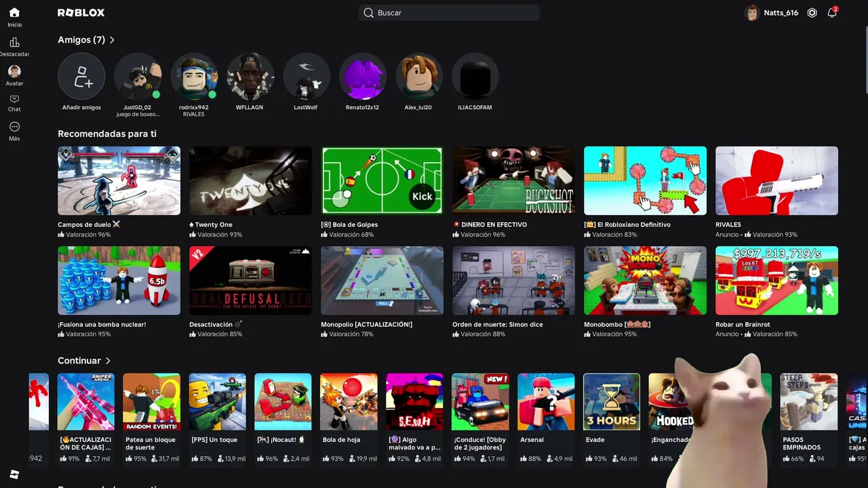Click the 'Evade' title text
This screenshot has width=868, height=488.
tap(595, 440)
